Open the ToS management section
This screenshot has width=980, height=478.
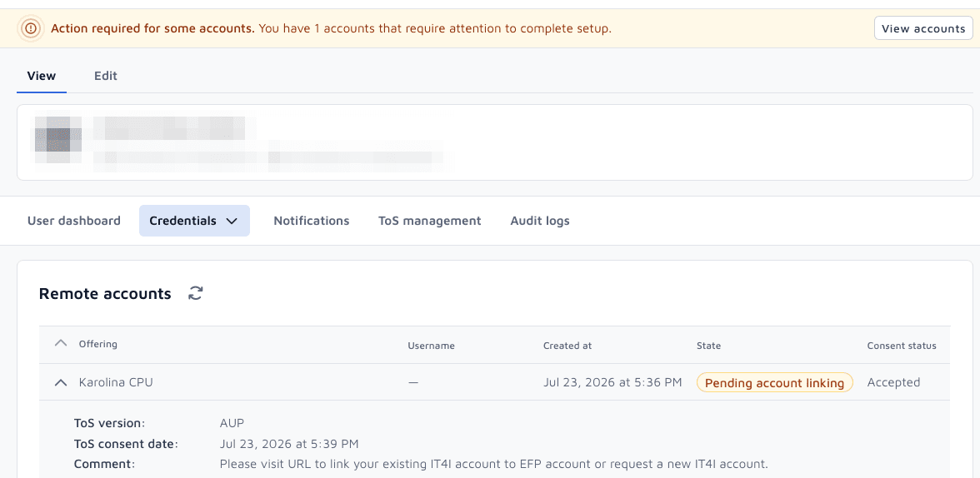(429, 221)
